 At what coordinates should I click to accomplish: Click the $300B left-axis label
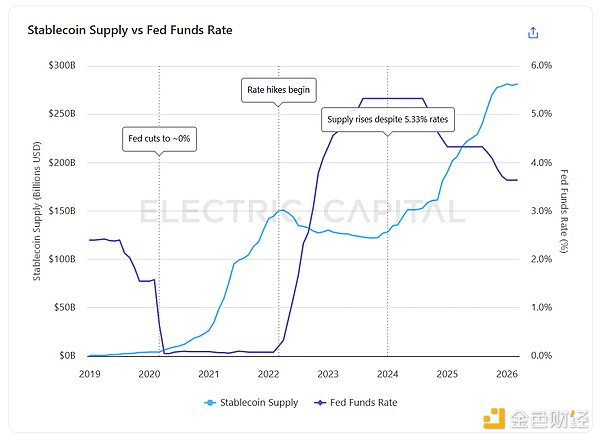(63, 65)
